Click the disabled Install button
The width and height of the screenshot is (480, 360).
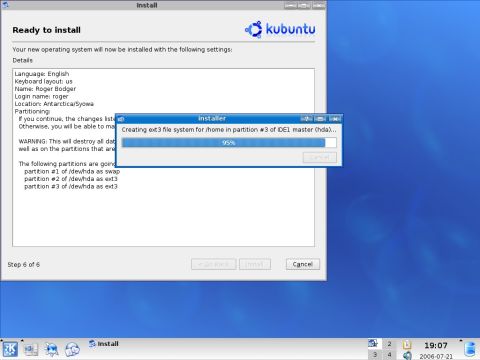coord(255,264)
